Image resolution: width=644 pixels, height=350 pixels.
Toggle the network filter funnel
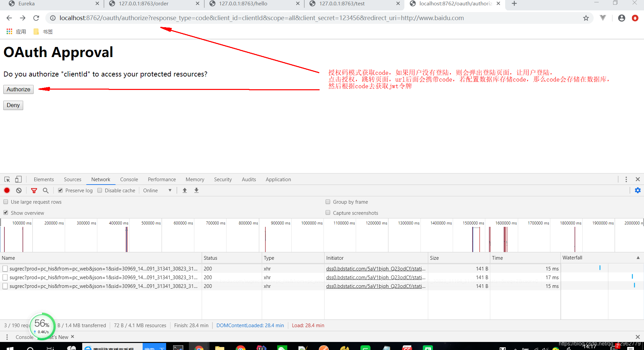[34, 190]
